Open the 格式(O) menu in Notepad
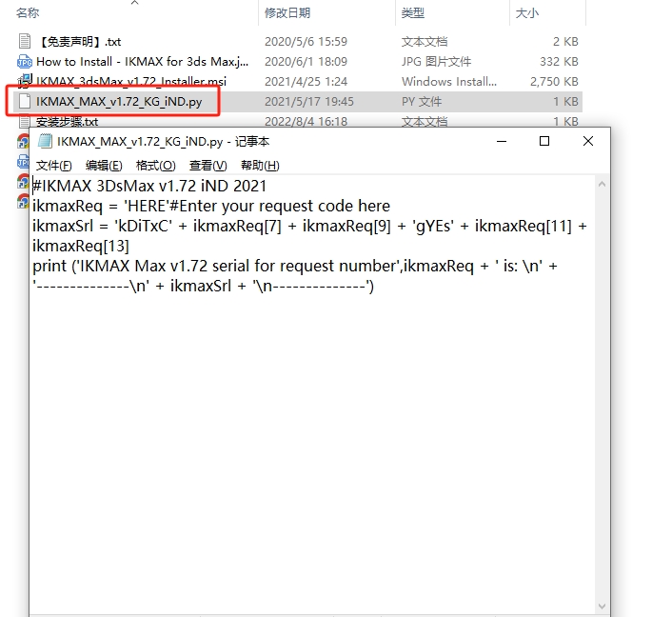Viewport: 672px width, 617px height. 155,166
